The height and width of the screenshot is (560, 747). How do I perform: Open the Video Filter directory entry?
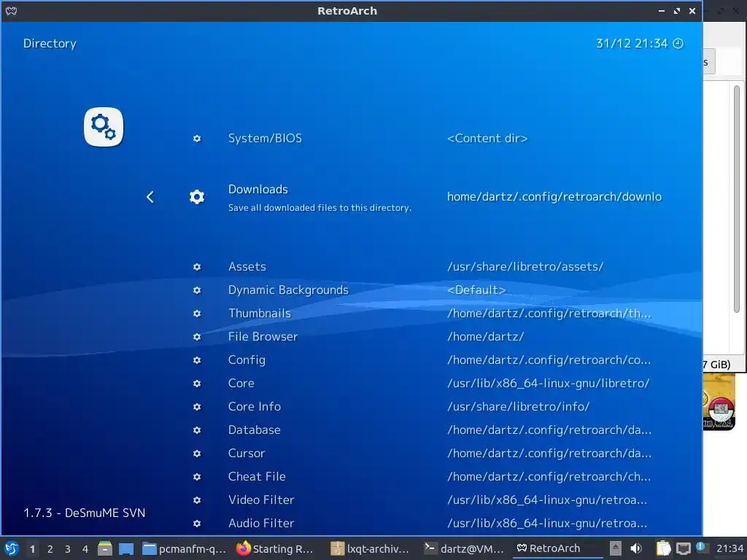[x=261, y=500]
